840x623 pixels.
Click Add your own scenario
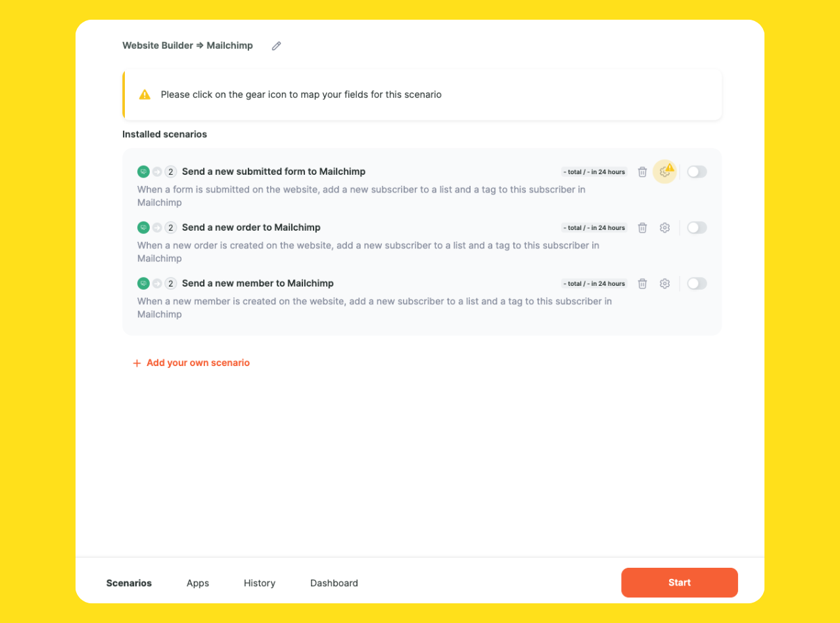191,362
